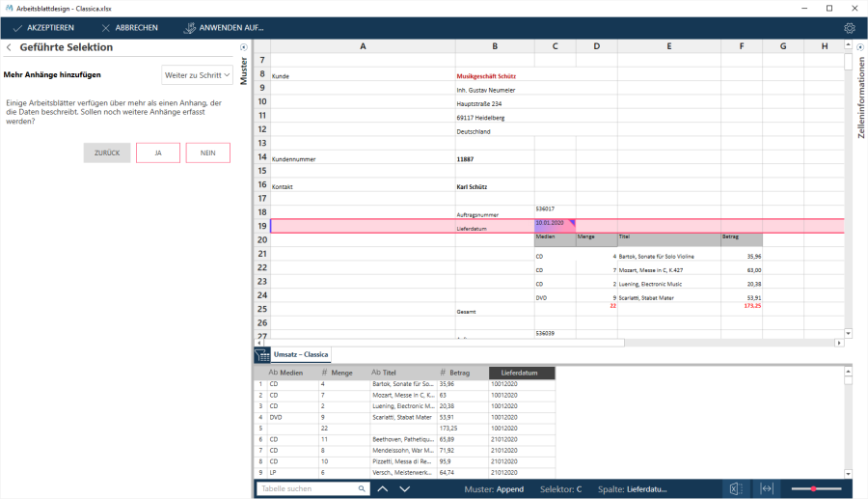Answer Nein to skip more attachments
The height and width of the screenshot is (499, 868).
coord(207,152)
